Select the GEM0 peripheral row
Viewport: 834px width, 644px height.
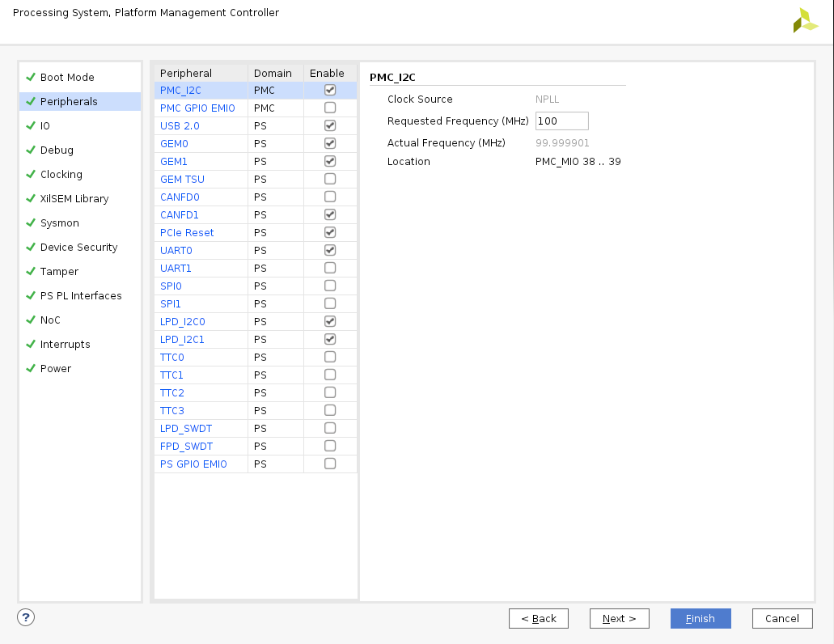click(174, 144)
